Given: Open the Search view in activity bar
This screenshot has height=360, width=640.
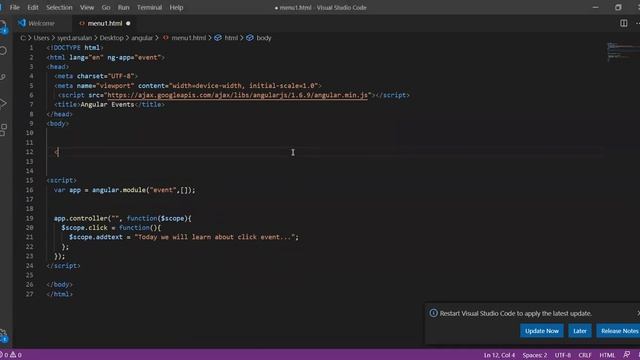Looking at the screenshot, I should [3, 51].
